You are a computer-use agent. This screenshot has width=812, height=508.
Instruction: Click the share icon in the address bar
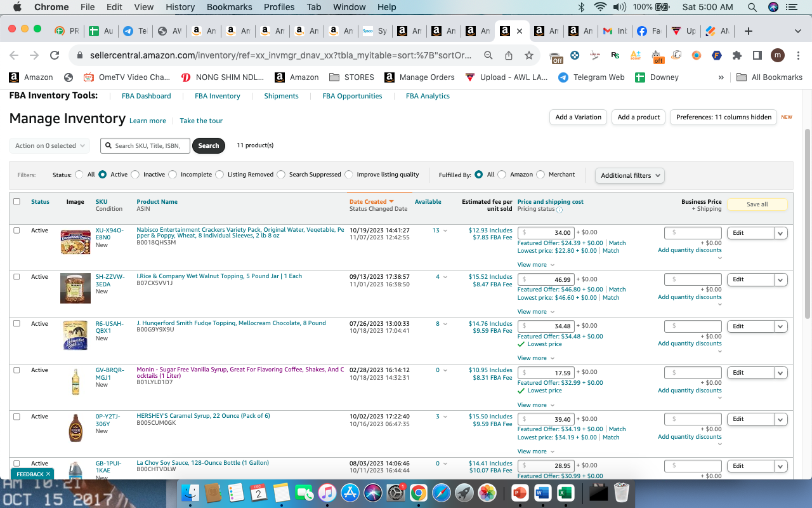click(x=509, y=55)
